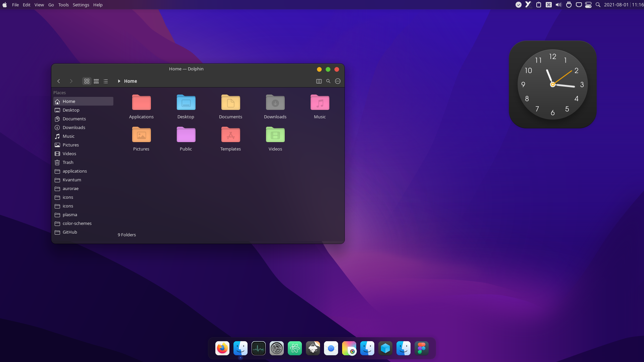Open the Tools menu
This screenshot has width=644, height=362.
63,5
